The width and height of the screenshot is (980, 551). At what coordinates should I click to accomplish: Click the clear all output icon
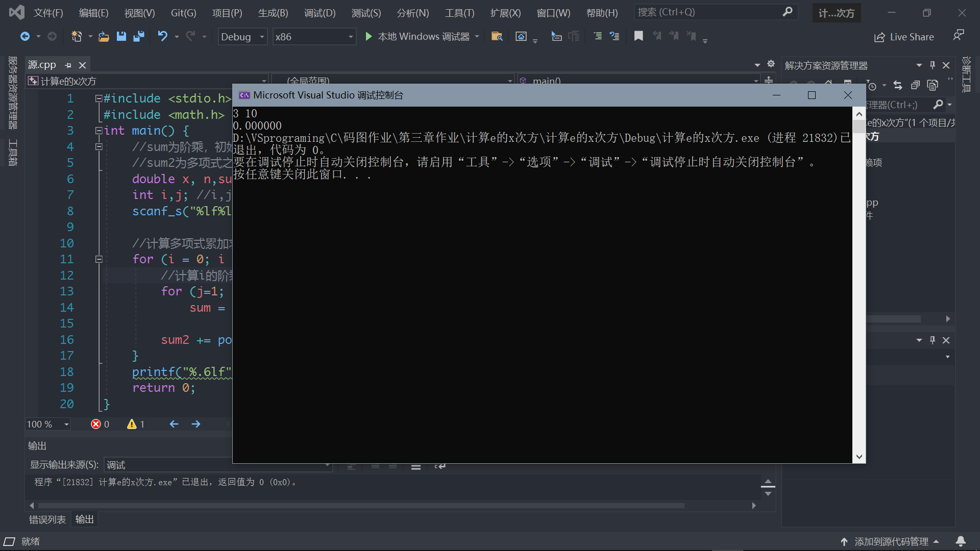416,466
